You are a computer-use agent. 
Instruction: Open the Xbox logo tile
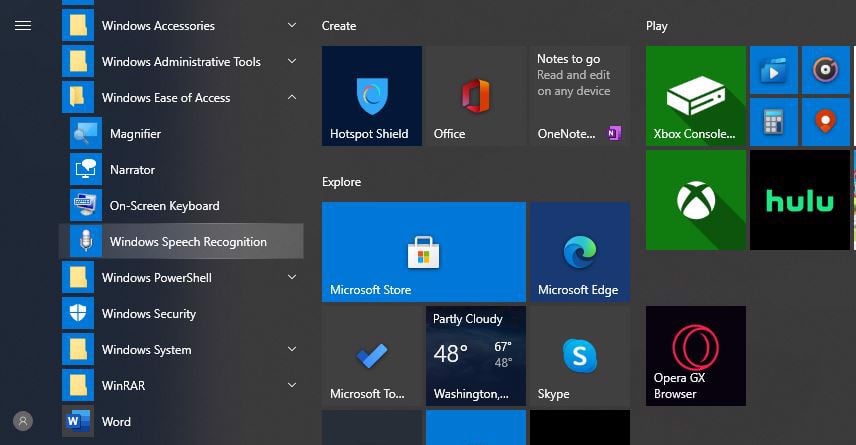coord(696,200)
